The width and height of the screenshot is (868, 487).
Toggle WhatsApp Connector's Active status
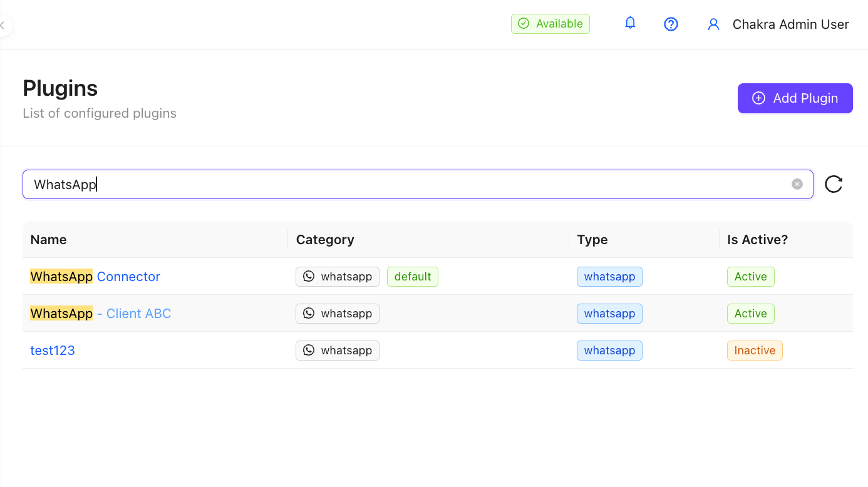[x=750, y=276]
